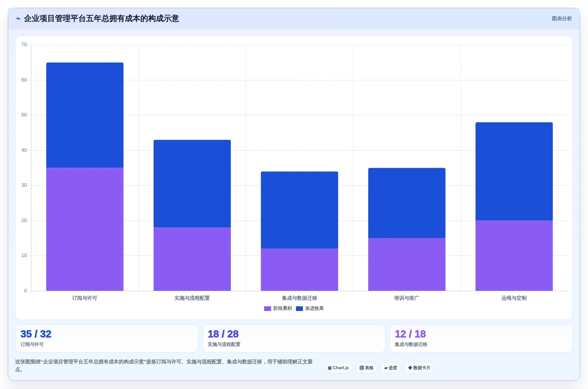Click the x-axis label 运维与定制
The image size is (588, 389).
coord(514,298)
